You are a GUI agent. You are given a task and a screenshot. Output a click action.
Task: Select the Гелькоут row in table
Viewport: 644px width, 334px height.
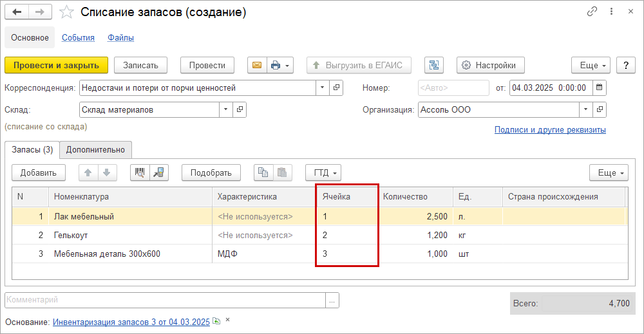coord(319,235)
